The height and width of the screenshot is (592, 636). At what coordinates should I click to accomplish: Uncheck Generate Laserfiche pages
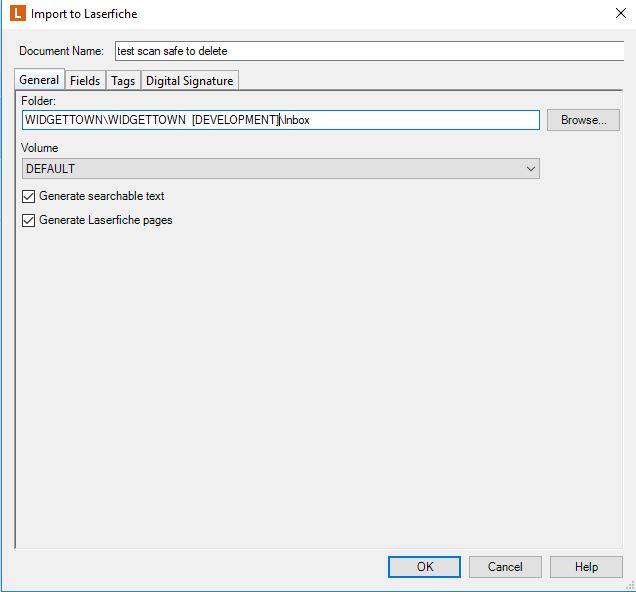pos(28,221)
